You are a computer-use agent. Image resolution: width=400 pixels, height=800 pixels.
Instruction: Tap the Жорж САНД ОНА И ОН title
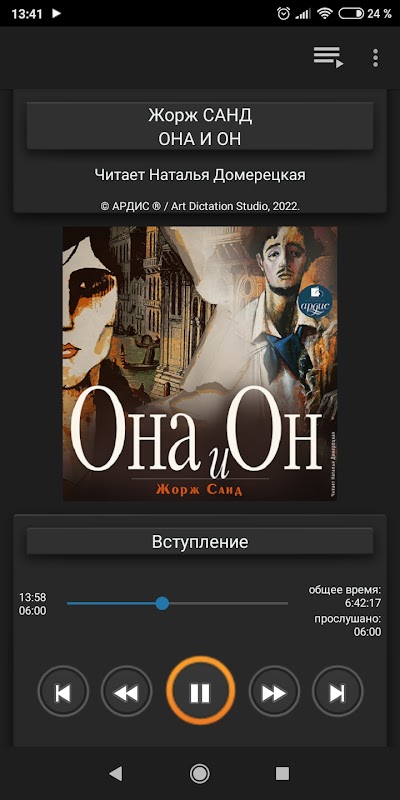(x=200, y=127)
